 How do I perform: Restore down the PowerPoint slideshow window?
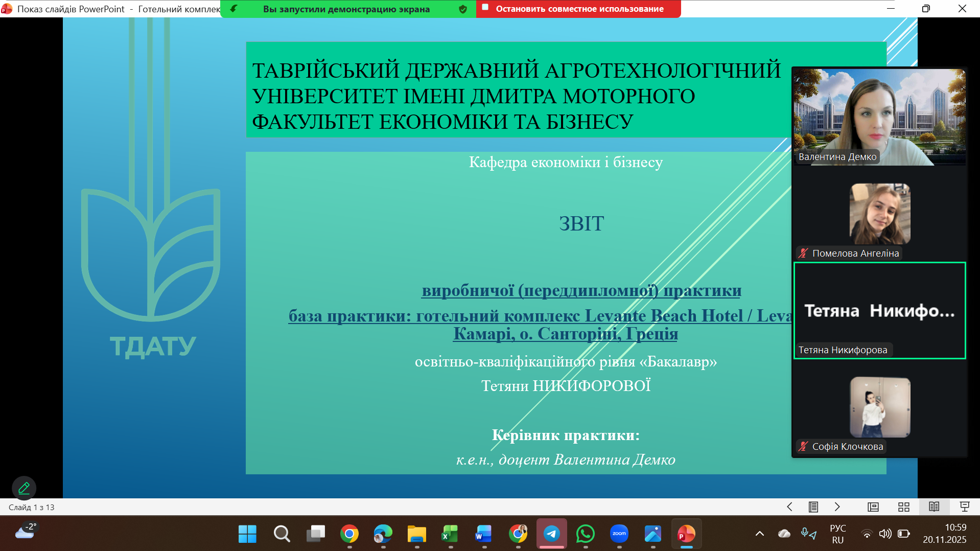point(926,9)
